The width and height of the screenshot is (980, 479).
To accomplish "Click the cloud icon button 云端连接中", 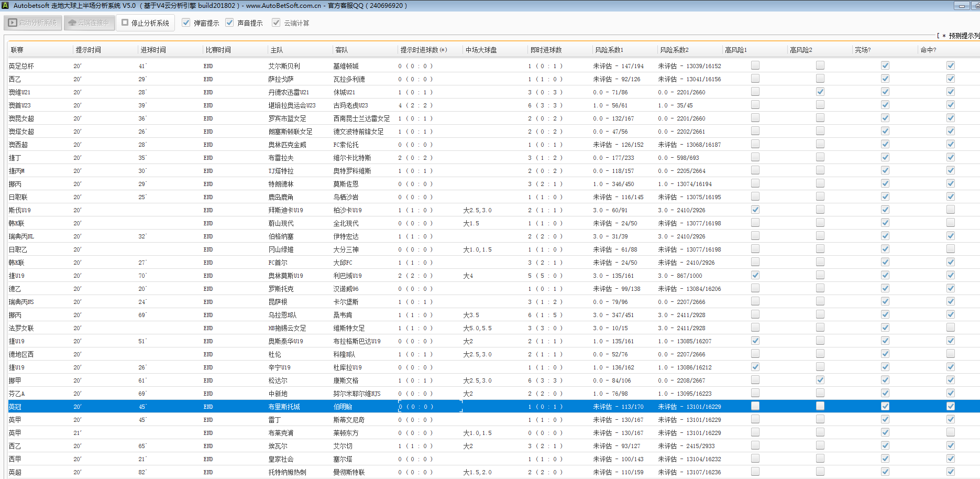I will click(x=89, y=23).
